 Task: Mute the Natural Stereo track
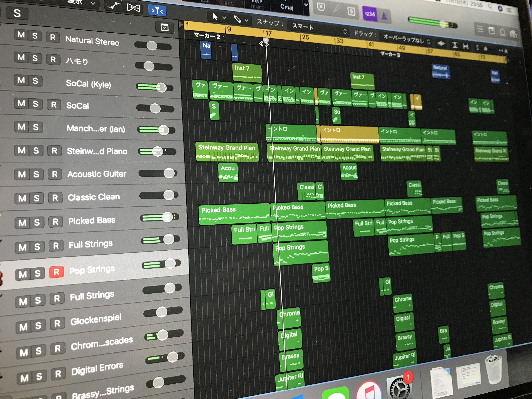tap(21, 35)
